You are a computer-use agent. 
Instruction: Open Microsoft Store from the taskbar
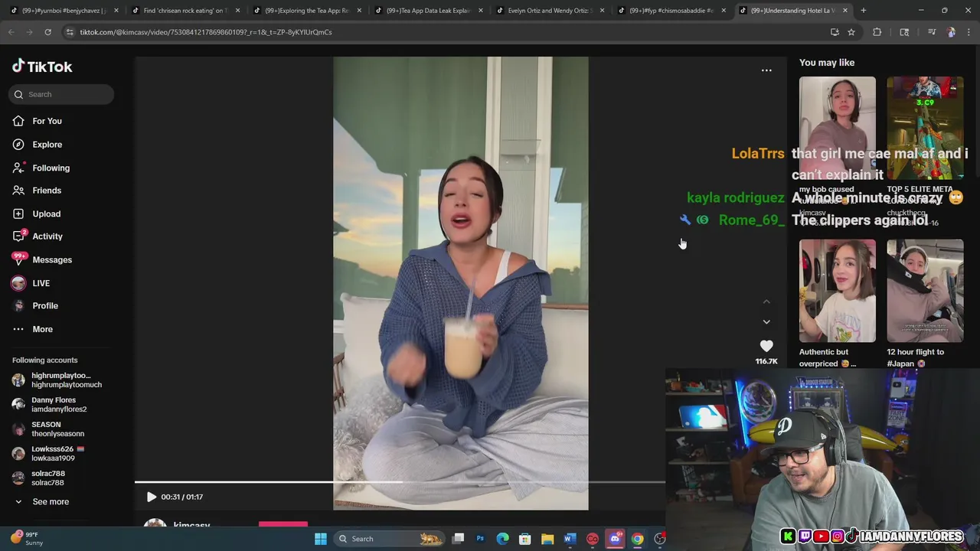[x=524, y=539]
